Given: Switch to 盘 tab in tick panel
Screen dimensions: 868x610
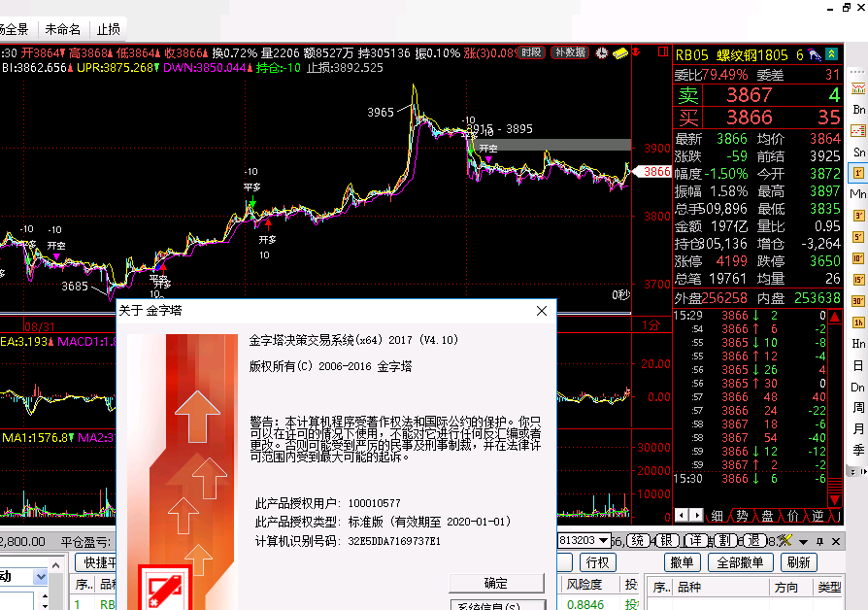Looking at the screenshot, I should (767, 517).
